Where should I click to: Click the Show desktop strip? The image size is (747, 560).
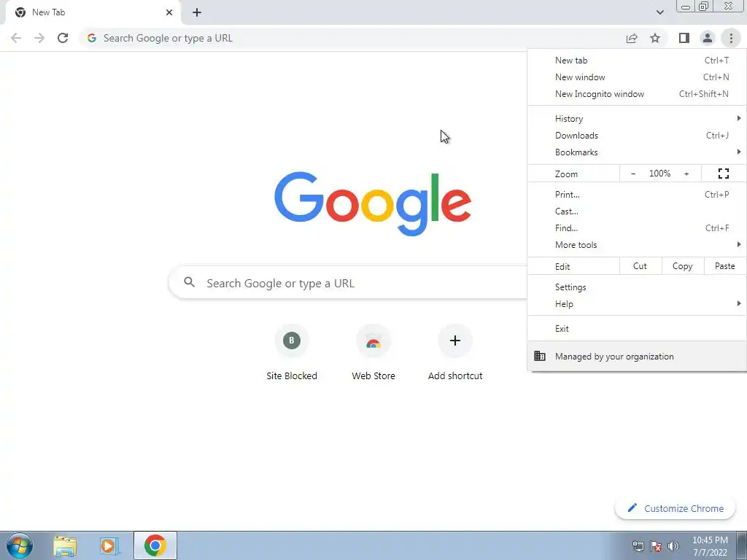coord(742,545)
